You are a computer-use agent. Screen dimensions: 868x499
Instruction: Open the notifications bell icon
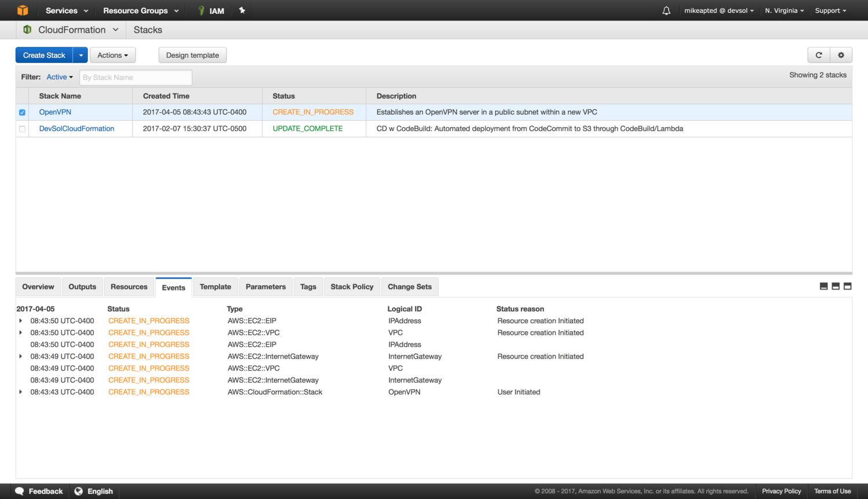click(666, 10)
